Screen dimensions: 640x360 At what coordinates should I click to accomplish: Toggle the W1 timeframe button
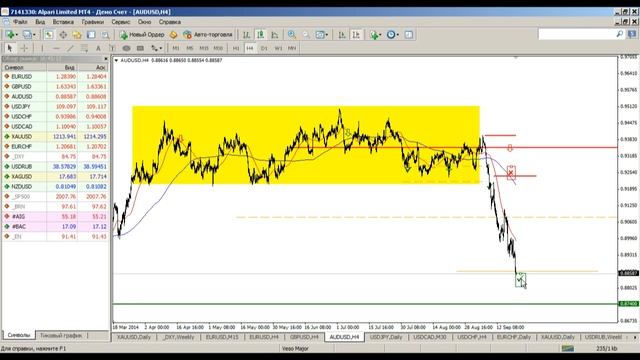point(278,48)
